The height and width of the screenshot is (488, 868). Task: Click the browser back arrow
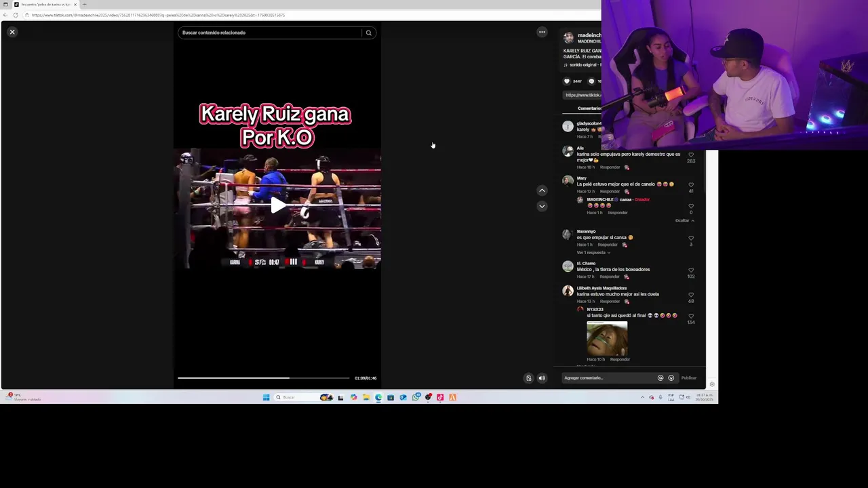pos(5,15)
